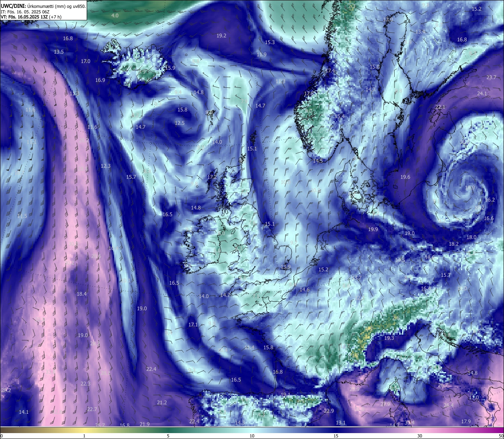Click the 17.4 label on the map
The image size is (504, 439).
click(x=330, y=70)
